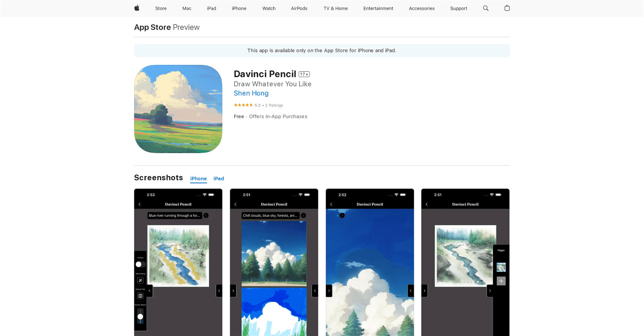Click back chevron in 2:52 screenshot header
Screen dimensions: 644x336
[x=331, y=204]
